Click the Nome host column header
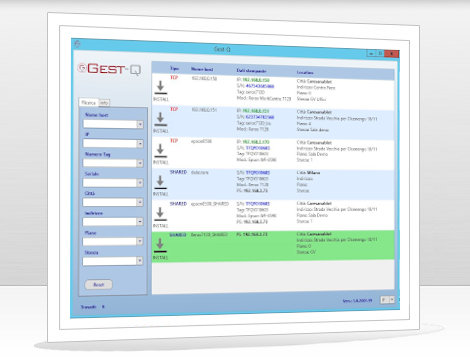Viewport: 470px width, 360px height. coord(202,69)
